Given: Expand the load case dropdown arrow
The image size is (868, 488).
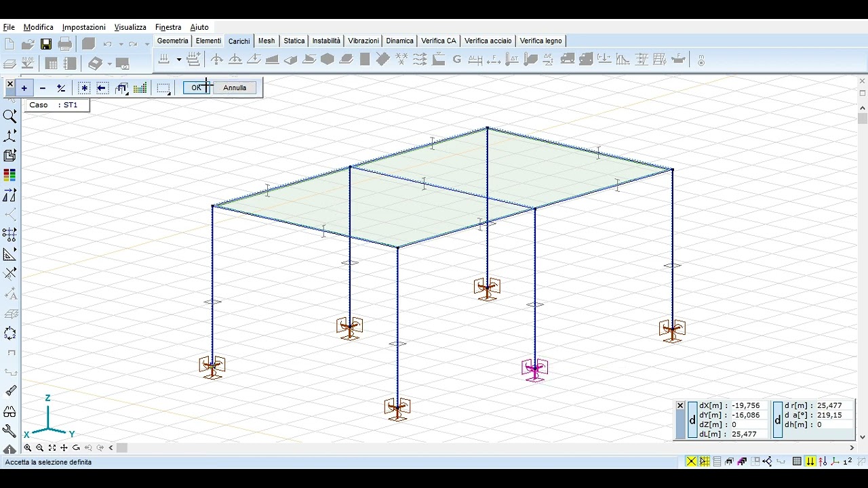Looking at the screenshot, I should pyautogui.click(x=179, y=60).
